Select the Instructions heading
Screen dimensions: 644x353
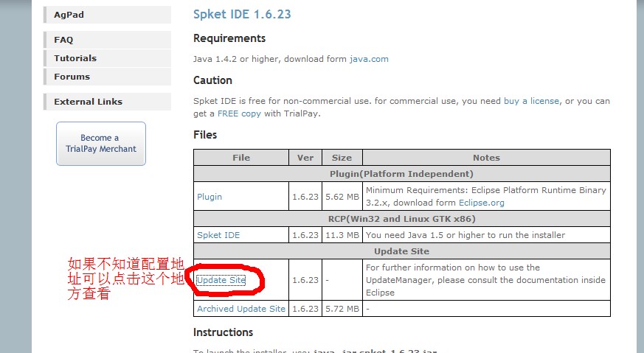click(x=223, y=332)
